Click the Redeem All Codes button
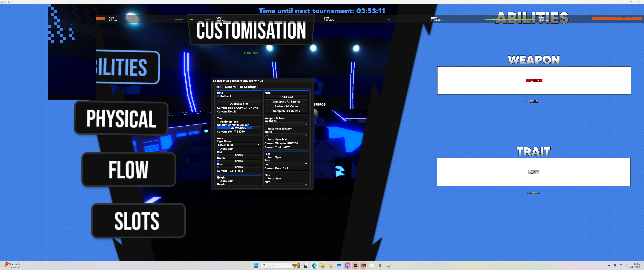The image size is (644, 270). tap(286, 106)
